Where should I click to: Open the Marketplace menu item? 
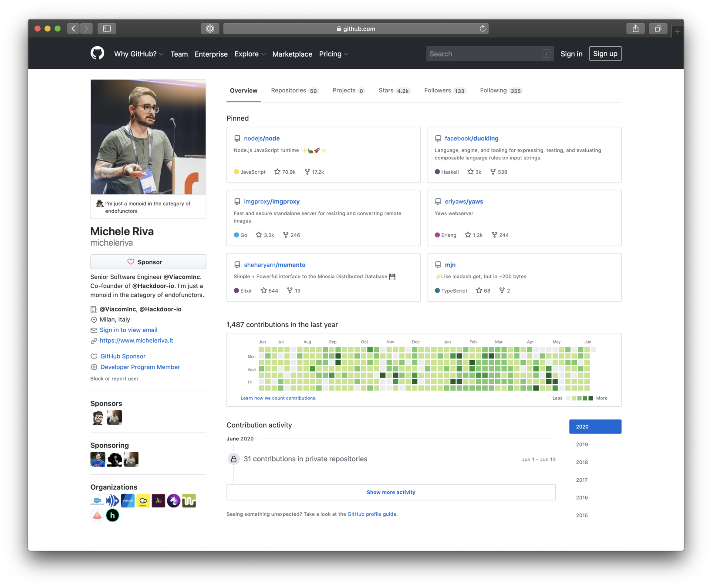click(292, 54)
